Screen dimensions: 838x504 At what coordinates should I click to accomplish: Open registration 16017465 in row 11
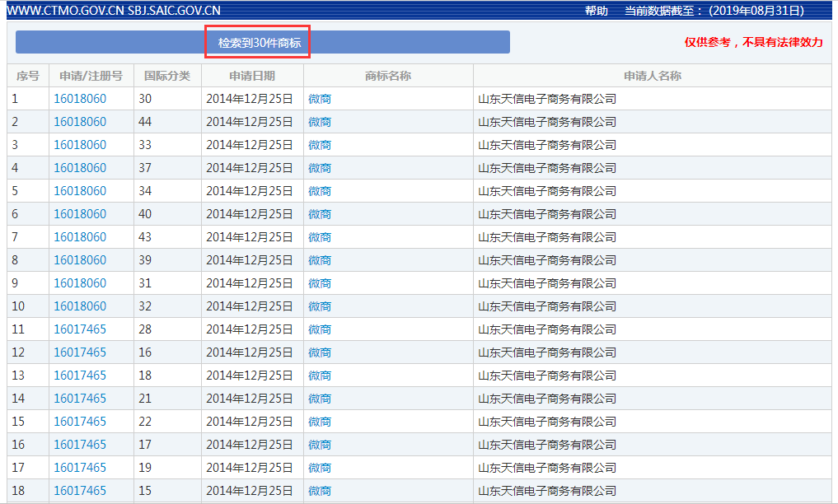[80, 329]
